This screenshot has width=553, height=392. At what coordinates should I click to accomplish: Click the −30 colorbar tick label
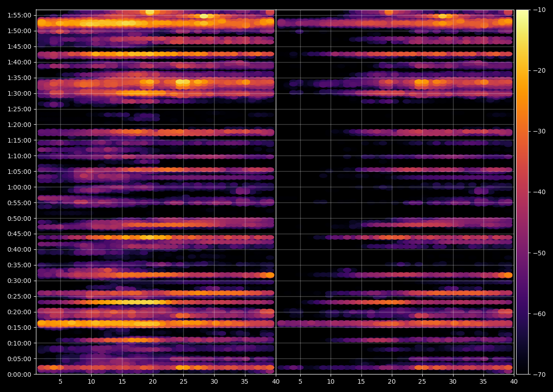pos(539,131)
